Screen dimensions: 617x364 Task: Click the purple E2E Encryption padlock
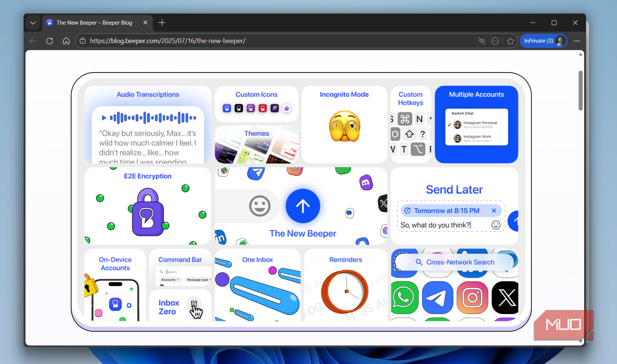click(x=148, y=212)
